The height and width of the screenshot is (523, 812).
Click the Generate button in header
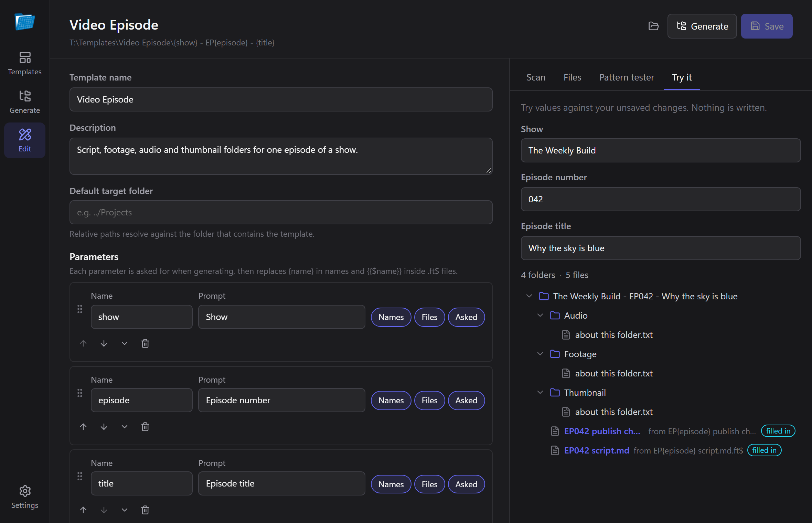coord(702,26)
